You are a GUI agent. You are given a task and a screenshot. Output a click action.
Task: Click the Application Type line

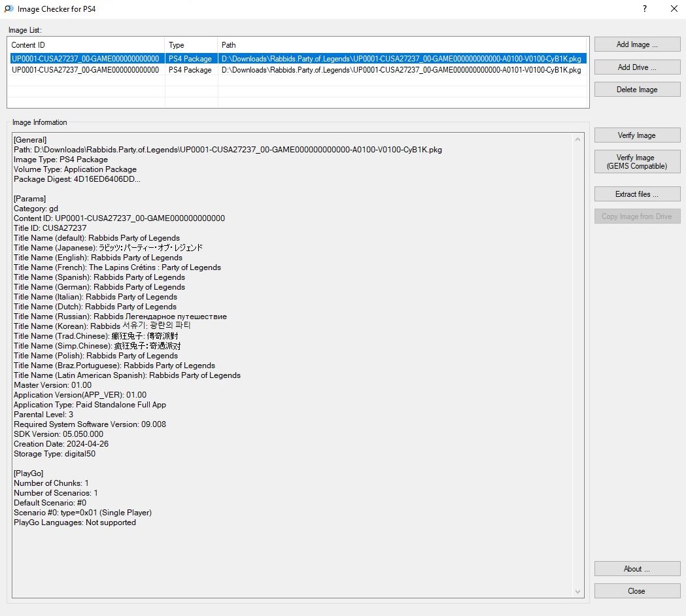click(x=90, y=405)
